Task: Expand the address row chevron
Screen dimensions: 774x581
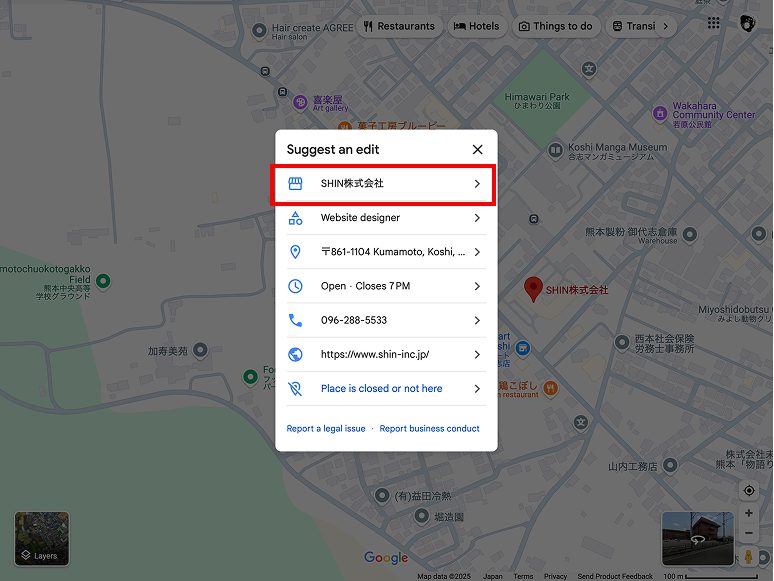Action: (x=477, y=252)
